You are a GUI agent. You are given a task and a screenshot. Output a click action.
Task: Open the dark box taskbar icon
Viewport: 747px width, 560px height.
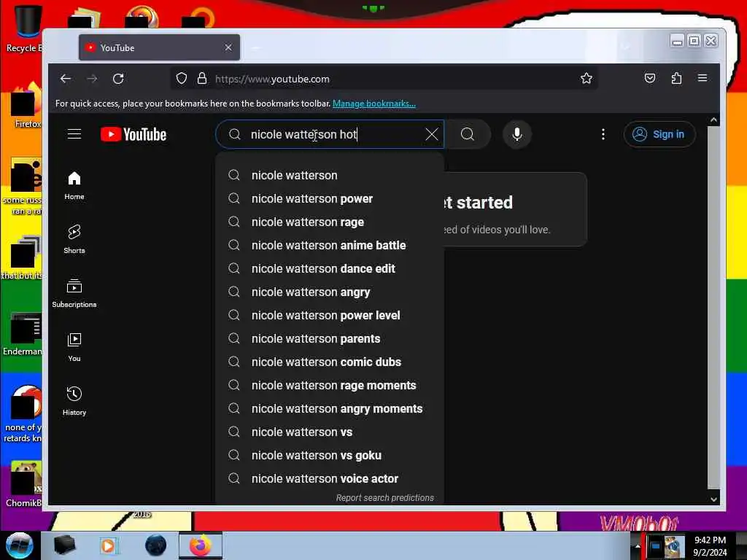tap(64, 545)
